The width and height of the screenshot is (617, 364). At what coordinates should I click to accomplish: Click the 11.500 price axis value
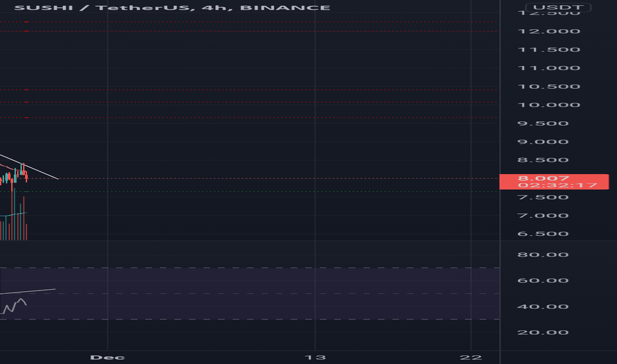pos(549,50)
